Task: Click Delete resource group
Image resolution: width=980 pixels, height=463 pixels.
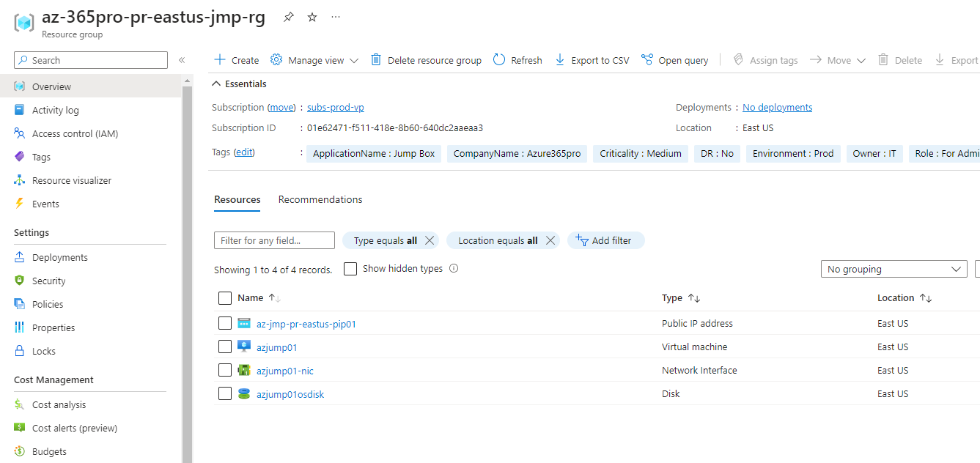Action: pyautogui.click(x=426, y=60)
